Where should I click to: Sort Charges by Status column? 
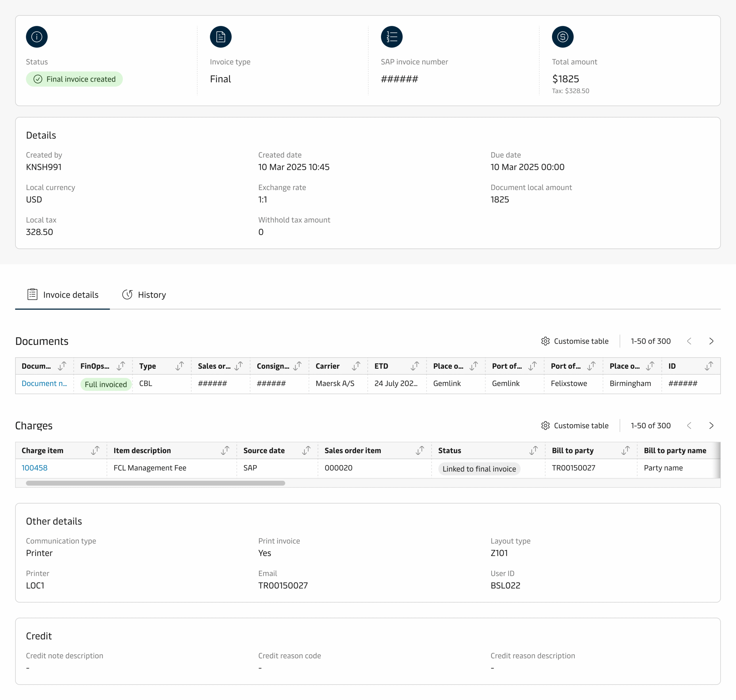534,450
